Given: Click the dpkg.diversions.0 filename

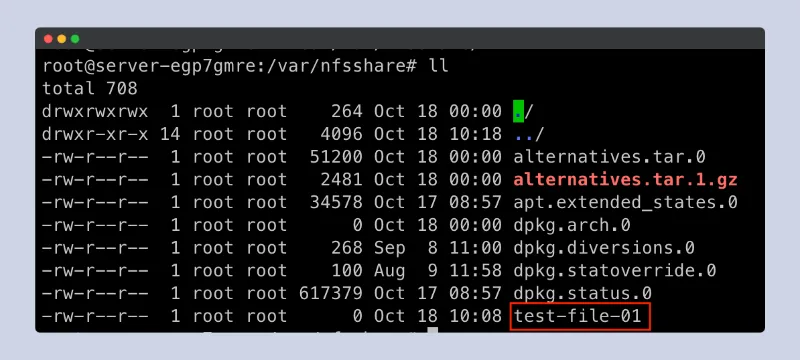Looking at the screenshot, I should [604, 248].
